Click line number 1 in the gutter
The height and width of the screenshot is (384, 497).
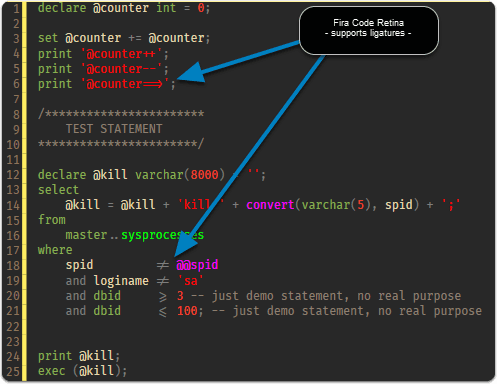(x=16, y=8)
